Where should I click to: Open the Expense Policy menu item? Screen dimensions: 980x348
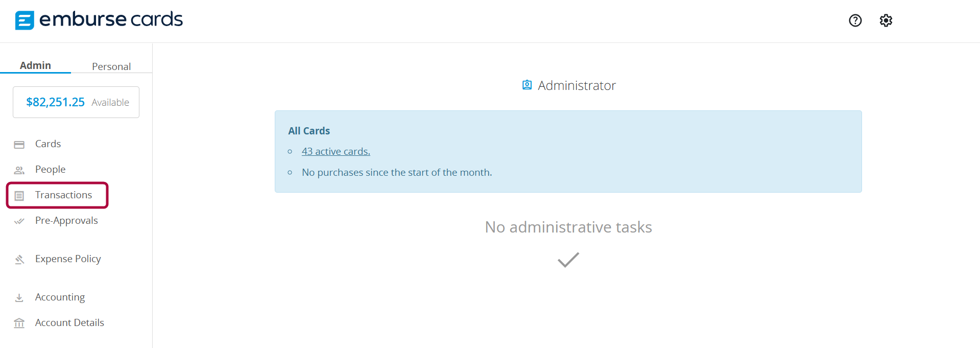[68, 259]
